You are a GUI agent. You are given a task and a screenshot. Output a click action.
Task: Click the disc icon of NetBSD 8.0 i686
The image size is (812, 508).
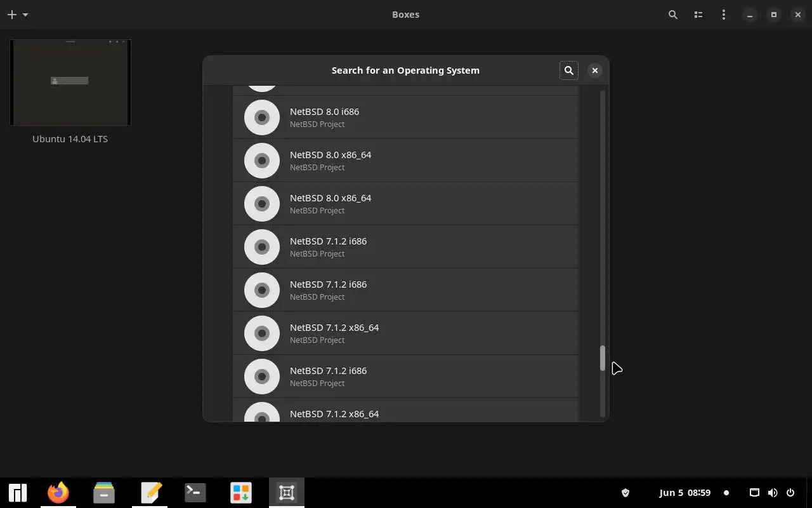click(262, 117)
